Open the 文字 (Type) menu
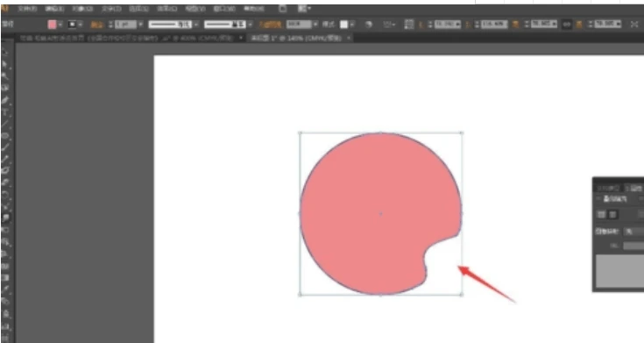The height and width of the screenshot is (343, 644). click(111, 9)
